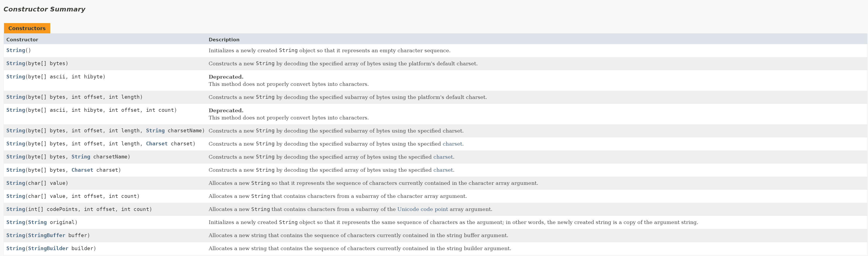Click String type link before charsetName in length row

155,130
